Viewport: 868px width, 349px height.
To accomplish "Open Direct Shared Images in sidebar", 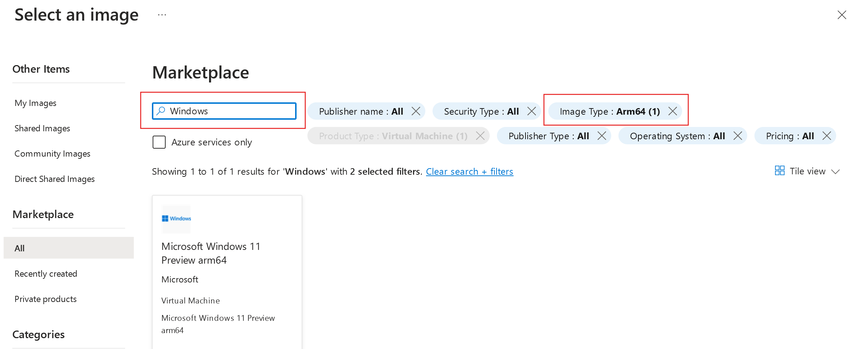I will coord(55,179).
